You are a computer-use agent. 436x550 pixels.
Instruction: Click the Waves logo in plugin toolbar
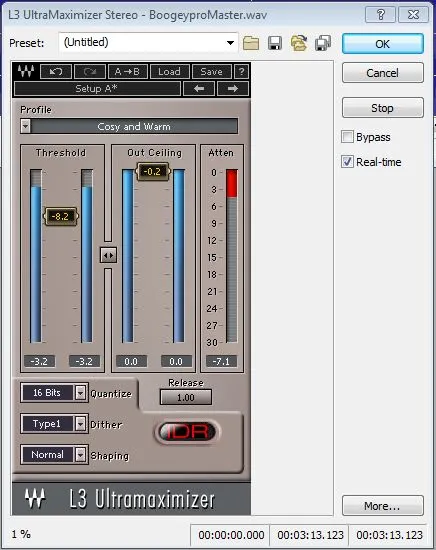tap(26, 71)
